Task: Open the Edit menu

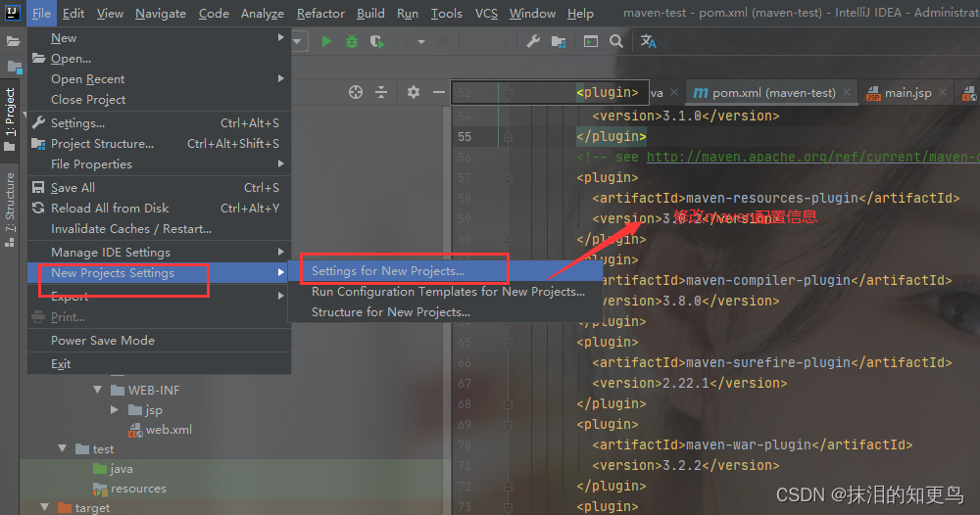Action: (x=73, y=13)
